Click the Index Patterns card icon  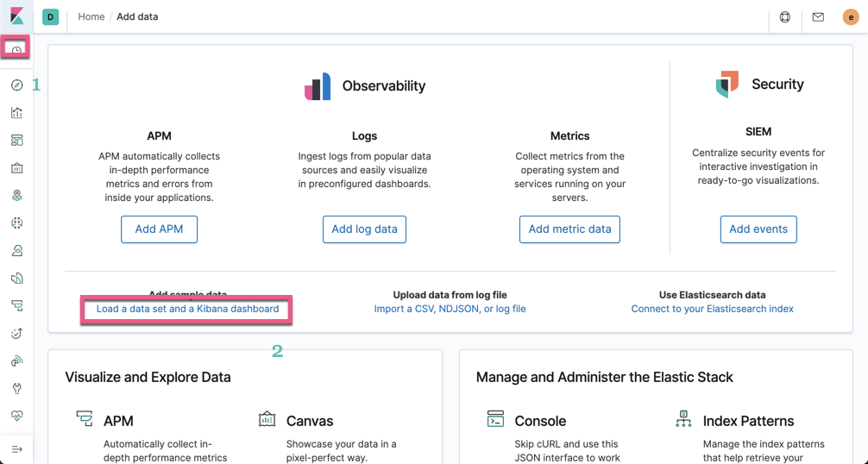(x=683, y=418)
